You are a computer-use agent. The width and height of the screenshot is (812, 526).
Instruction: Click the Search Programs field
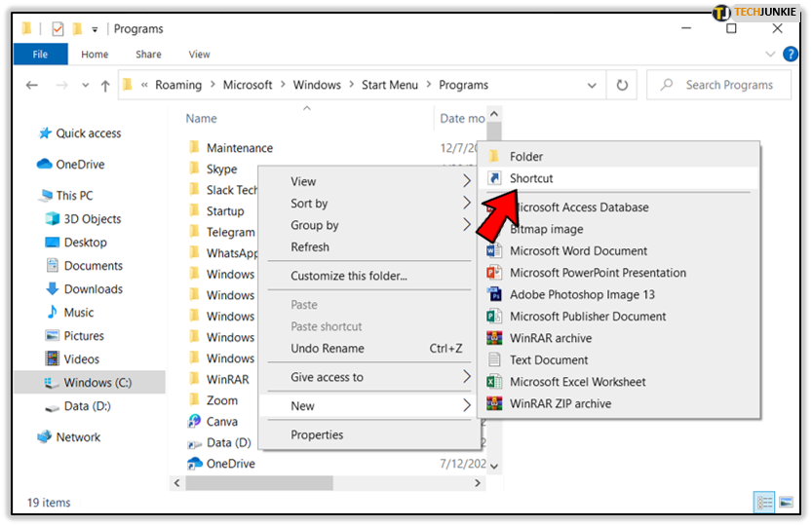(718, 85)
